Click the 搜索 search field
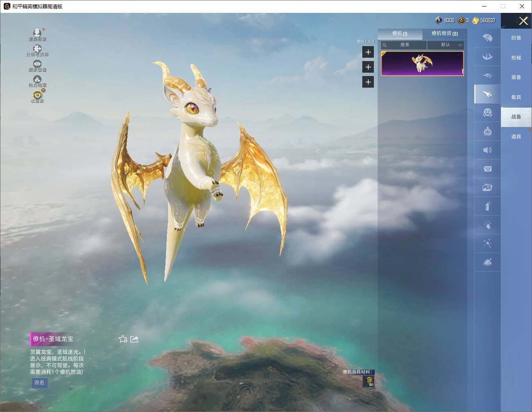Screen dimensions: 532x412 (x=404, y=45)
